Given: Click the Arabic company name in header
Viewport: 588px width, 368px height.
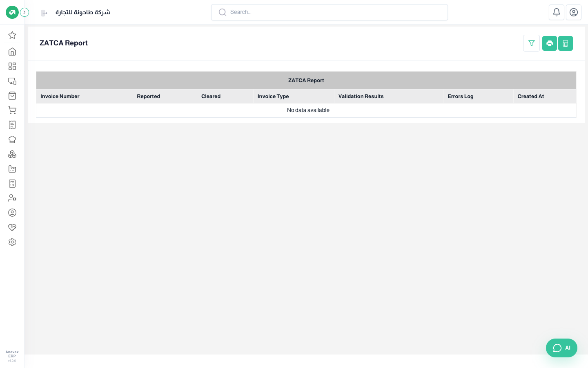Looking at the screenshot, I should (x=83, y=12).
